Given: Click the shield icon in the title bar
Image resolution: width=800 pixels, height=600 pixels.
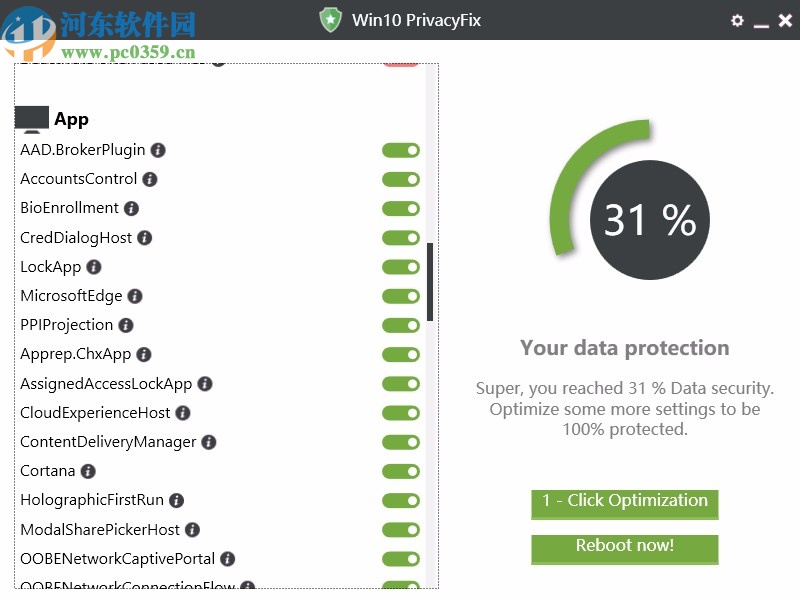Looking at the screenshot, I should [330, 19].
